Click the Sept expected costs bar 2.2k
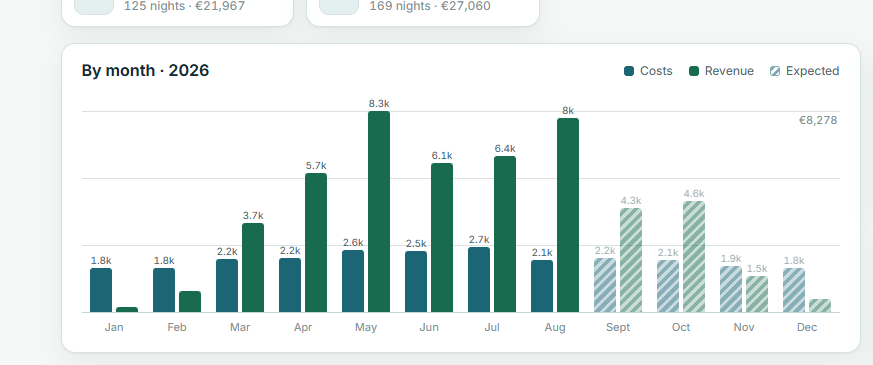Image resolution: width=873 pixels, height=365 pixels. 605,285
